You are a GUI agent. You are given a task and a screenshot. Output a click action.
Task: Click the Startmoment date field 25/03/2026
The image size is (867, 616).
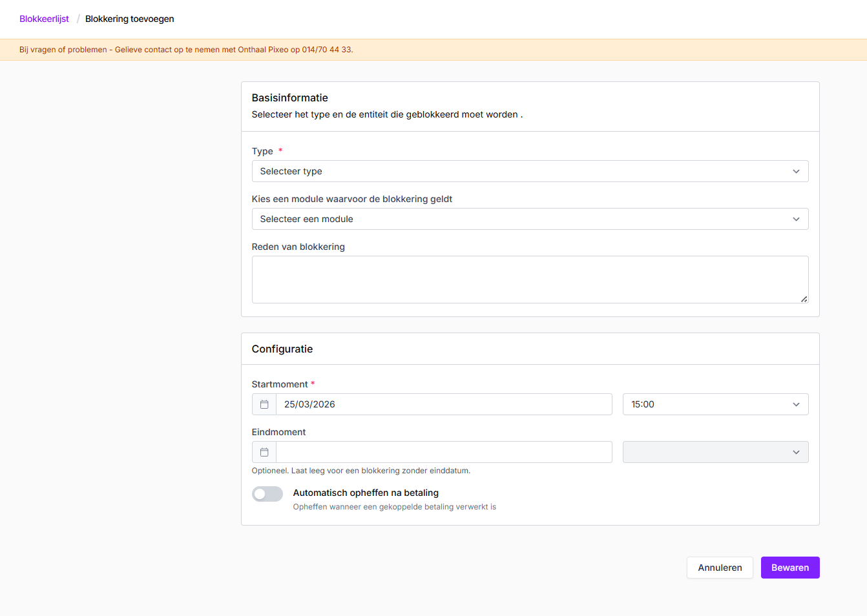pyautogui.click(x=443, y=404)
